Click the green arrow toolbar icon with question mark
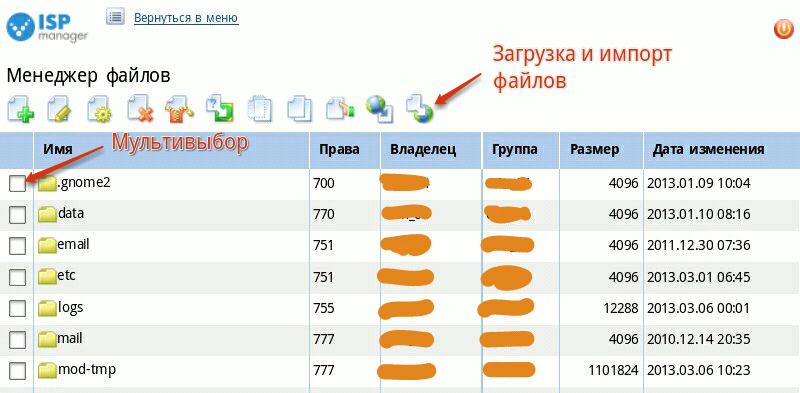 tap(219, 109)
